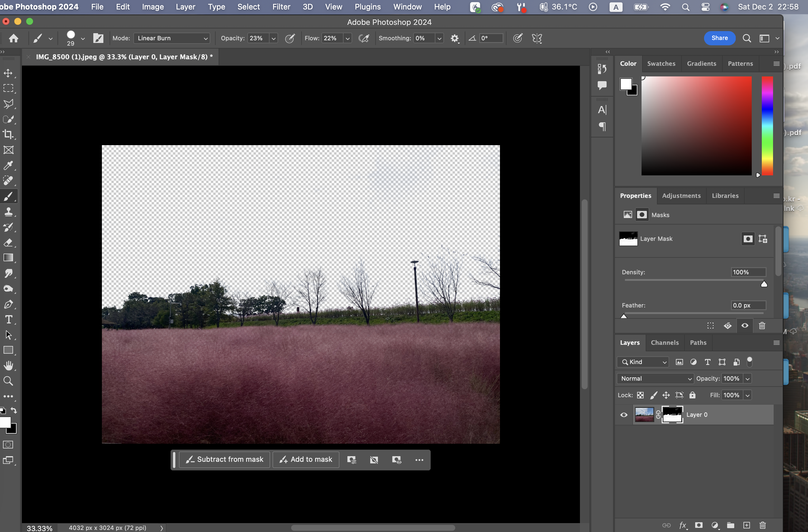
Task: Expand the Opacity 23% dropdown arrow
Action: tap(273, 39)
